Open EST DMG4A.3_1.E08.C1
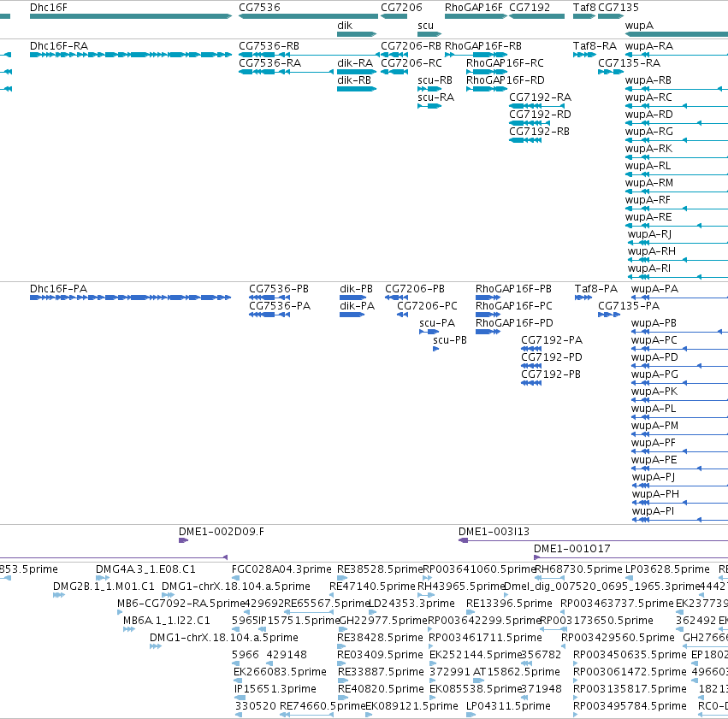The height and width of the screenshot is (719, 728). (x=145, y=569)
